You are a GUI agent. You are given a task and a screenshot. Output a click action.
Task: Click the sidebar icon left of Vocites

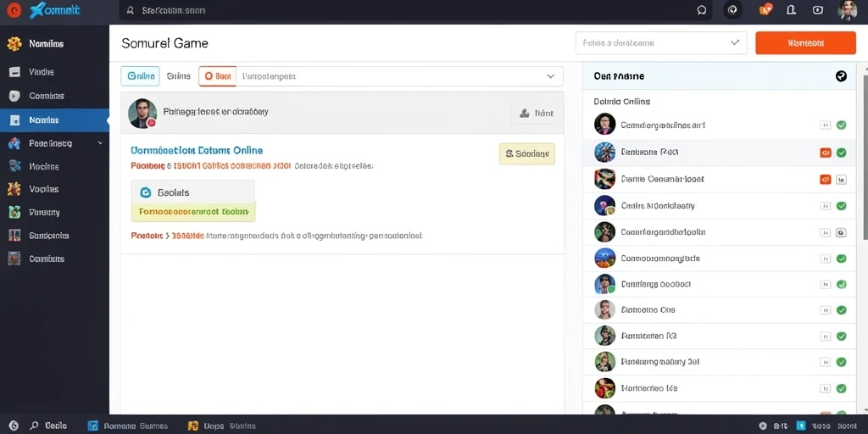pos(14,189)
